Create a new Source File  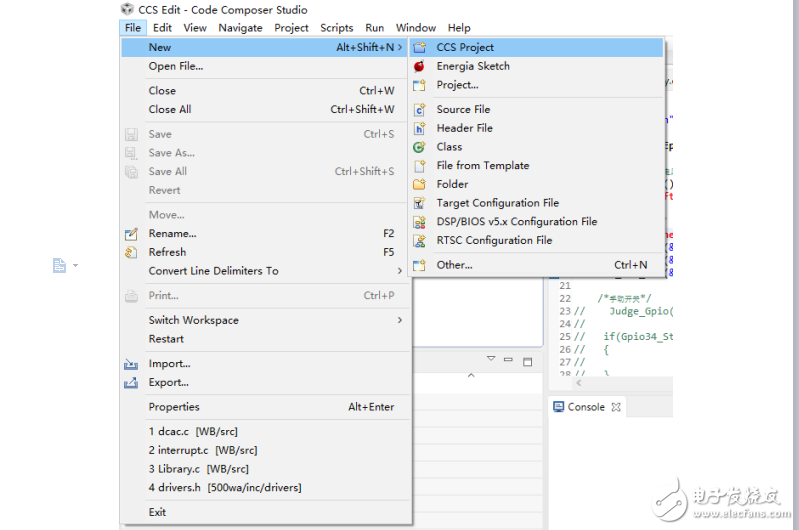point(463,109)
